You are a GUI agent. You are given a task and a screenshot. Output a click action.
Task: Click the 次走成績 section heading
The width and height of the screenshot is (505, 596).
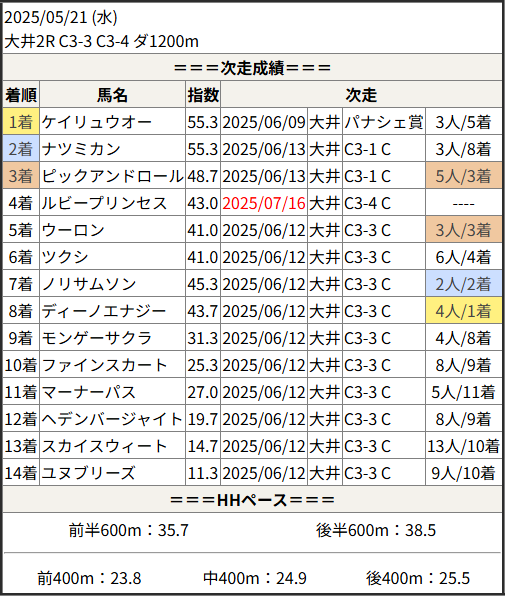tap(252, 68)
